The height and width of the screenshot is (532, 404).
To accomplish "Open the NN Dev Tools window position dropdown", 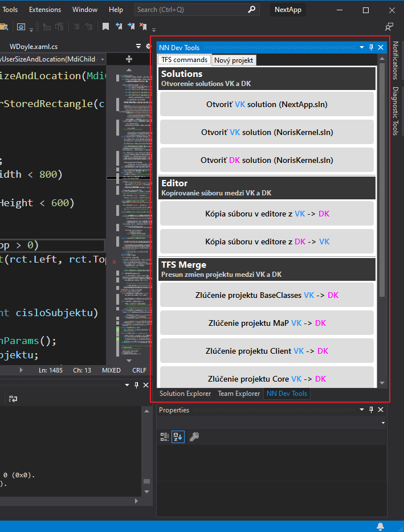I will click(362, 48).
